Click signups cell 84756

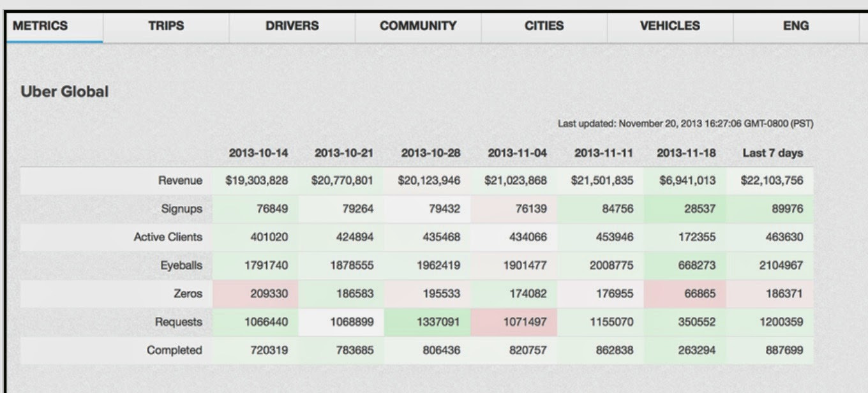pyautogui.click(x=601, y=209)
